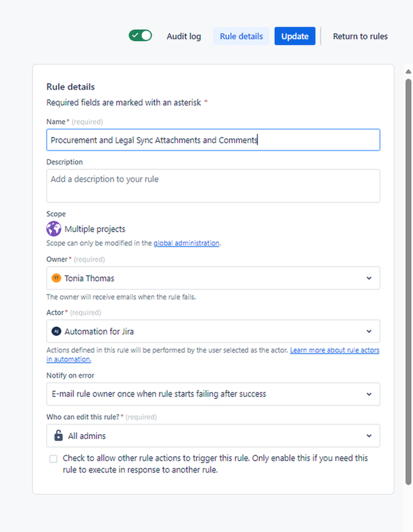This screenshot has width=413, height=532.
Task: Click the Automation for Jira avatar icon
Action: 56,331
